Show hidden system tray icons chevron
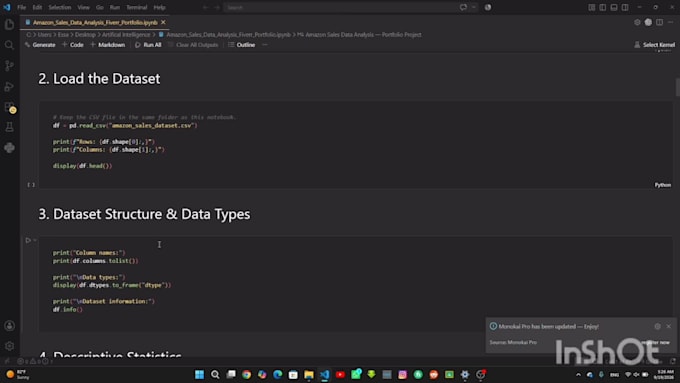Viewport: 680px width, 383px height. coord(578,375)
